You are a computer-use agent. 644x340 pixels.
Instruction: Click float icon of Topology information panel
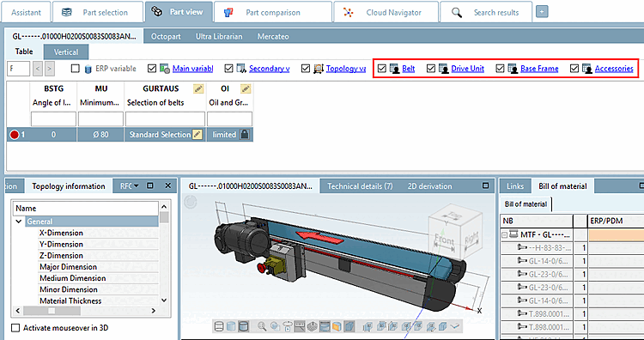[150, 186]
